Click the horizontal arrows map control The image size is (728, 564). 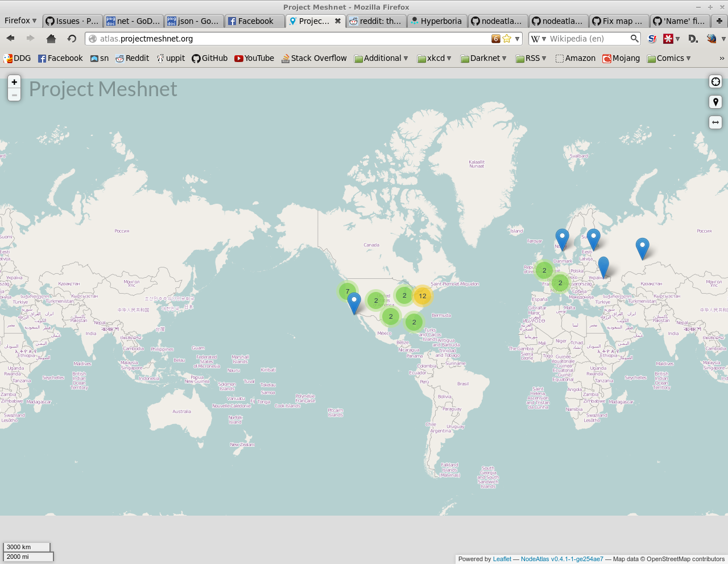pos(715,122)
